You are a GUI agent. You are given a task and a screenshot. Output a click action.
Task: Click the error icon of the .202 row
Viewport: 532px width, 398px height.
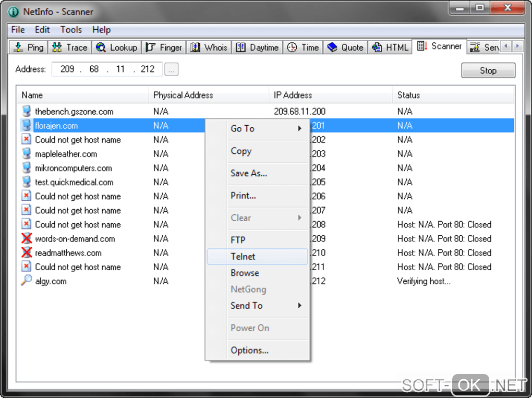pos(27,139)
